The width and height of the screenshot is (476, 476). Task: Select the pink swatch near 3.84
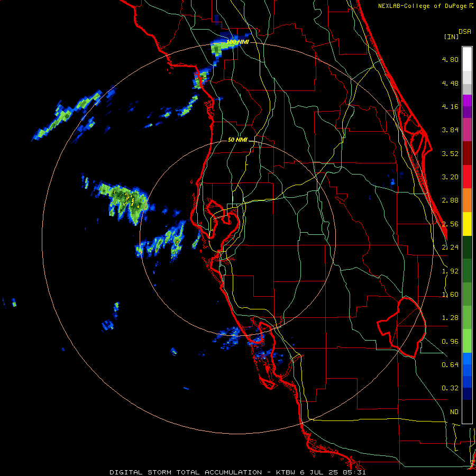(x=467, y=130)
